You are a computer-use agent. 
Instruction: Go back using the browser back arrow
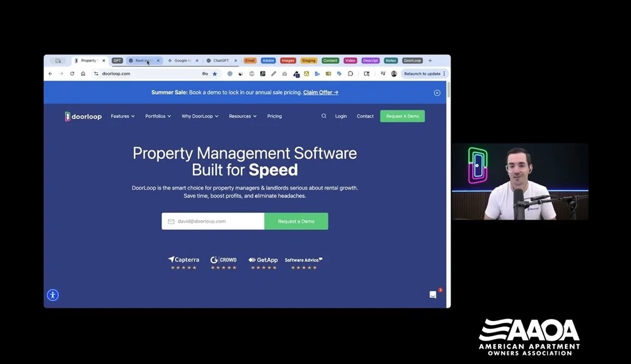point(50,73)
